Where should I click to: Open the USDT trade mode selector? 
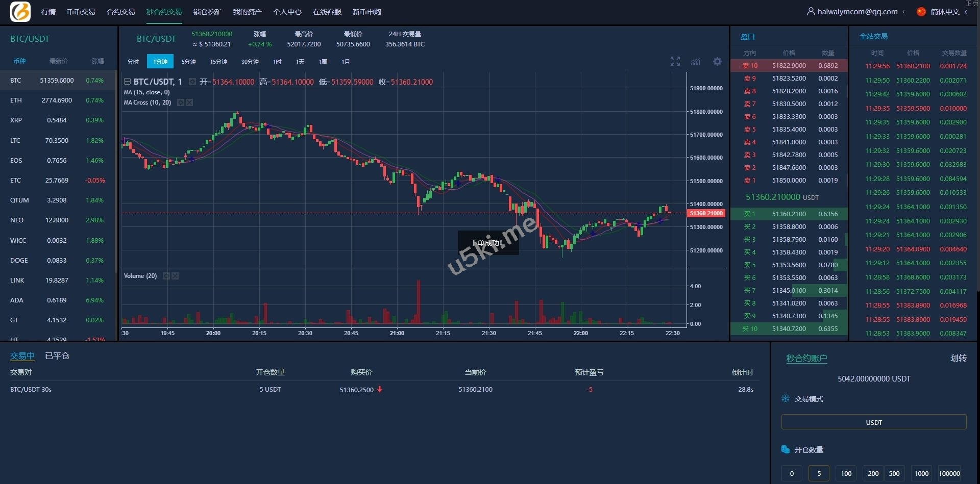tap(873, 422)
